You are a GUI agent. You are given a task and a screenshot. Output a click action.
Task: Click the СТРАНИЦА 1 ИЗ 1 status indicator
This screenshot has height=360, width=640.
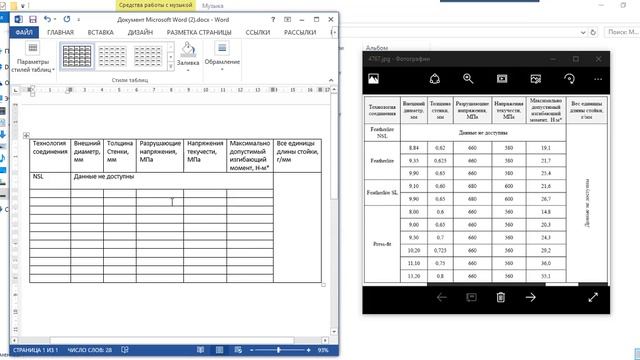pos(35,350)
